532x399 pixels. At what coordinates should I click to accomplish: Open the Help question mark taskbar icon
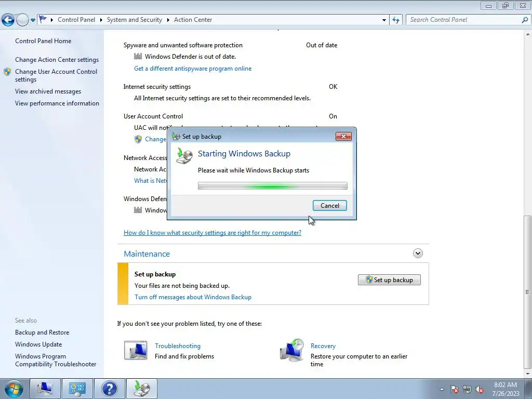[109, 389]
